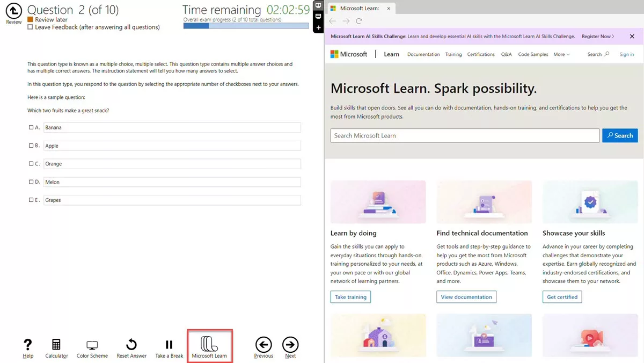Reload the Microsoft Learn page

(359, 21)
